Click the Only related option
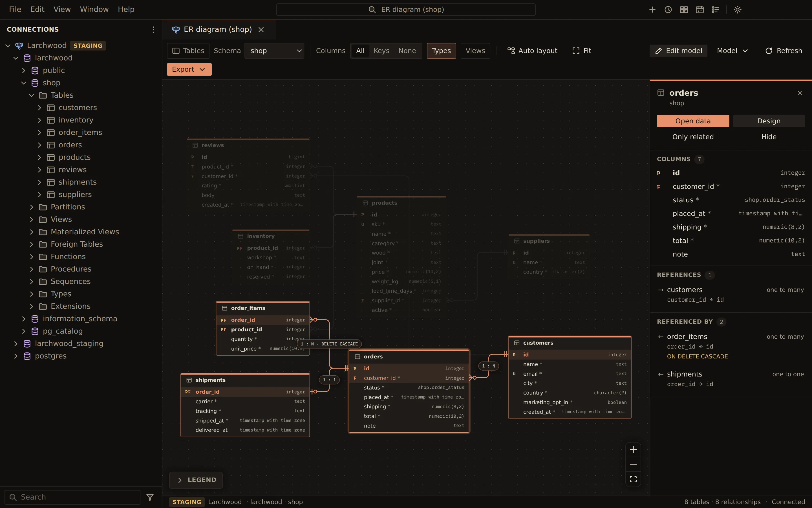The height and width of the screenshot is (508, 812). pyautogui.click(x=693, y=137)
